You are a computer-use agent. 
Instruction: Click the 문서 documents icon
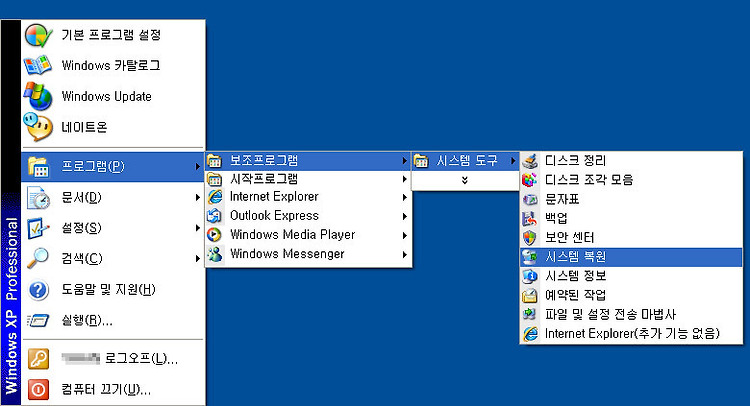[38, 198]
